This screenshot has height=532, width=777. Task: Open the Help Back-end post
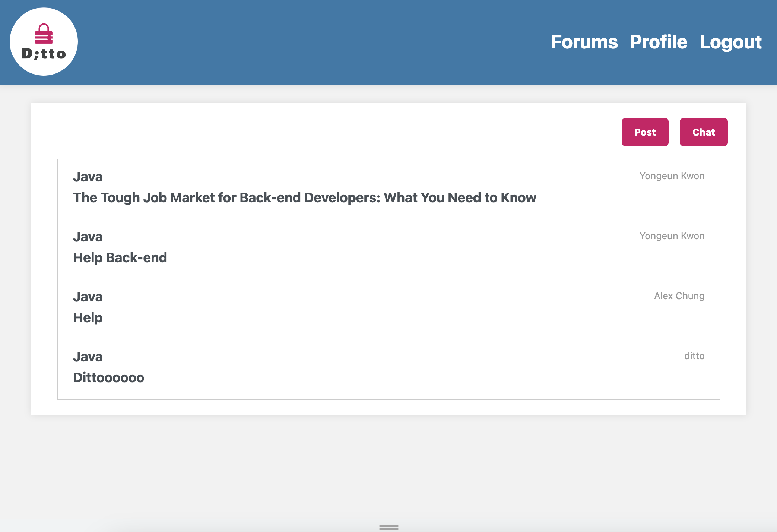pyautogui.click(x=120, y=258)
